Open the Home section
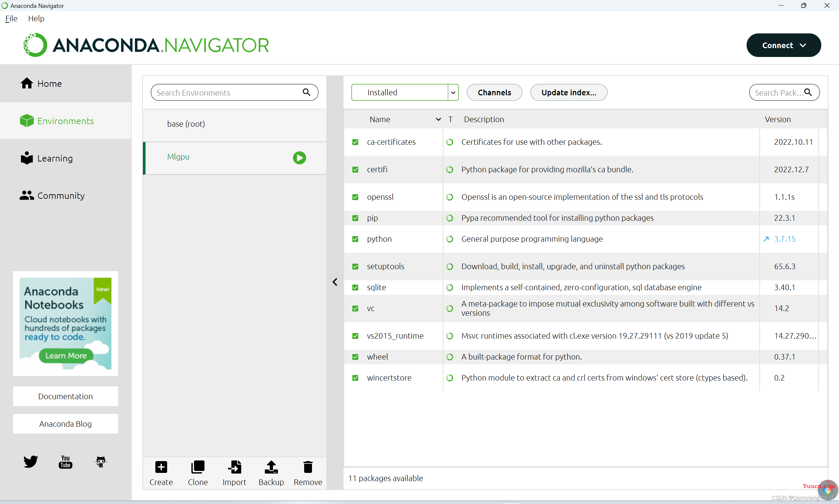Image resolution: width=839 pixels, height=504 pixels. click(x=66, y=84)
